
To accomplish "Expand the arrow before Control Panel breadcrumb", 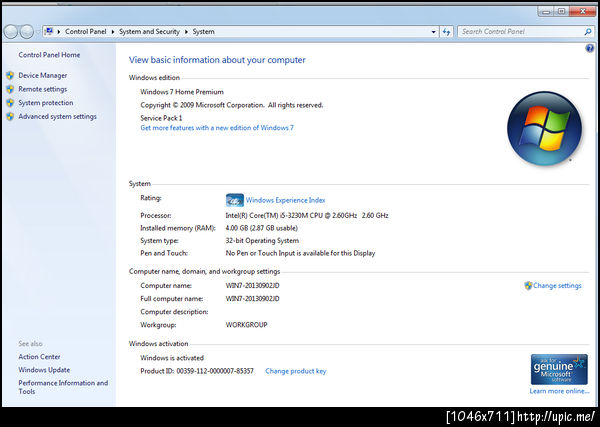I will [x=59, y=32].
